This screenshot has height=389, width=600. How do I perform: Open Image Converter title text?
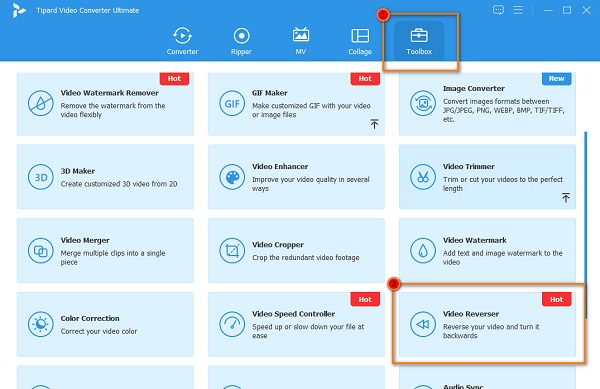(474, 88)
